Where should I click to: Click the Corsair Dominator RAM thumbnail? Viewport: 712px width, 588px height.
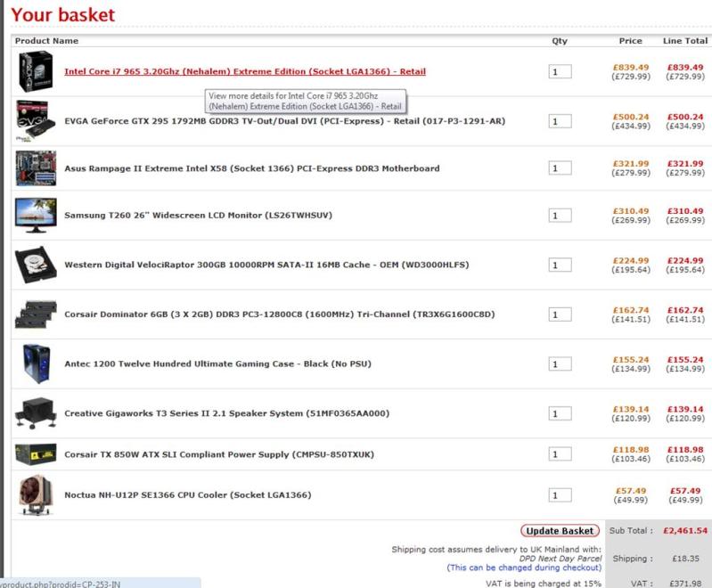[x=36, y=314]
